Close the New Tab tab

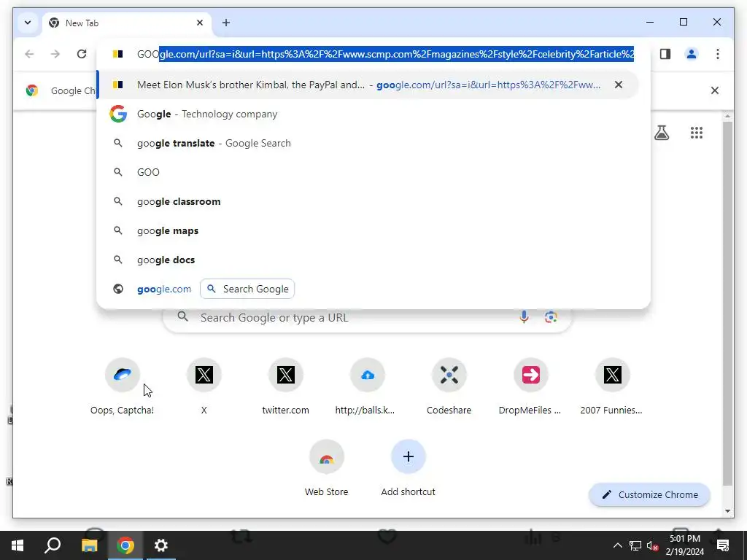pos(200,23)
